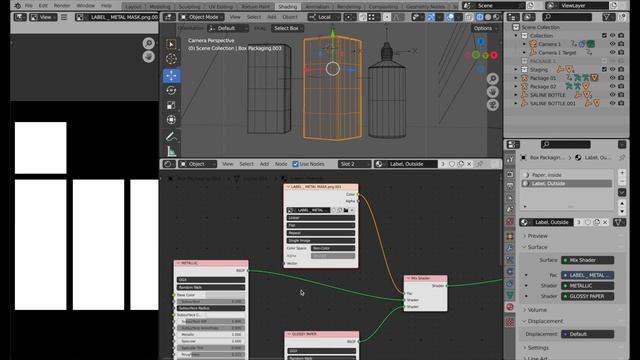Open the Render properties tab icon

click(x=510, y=174)
